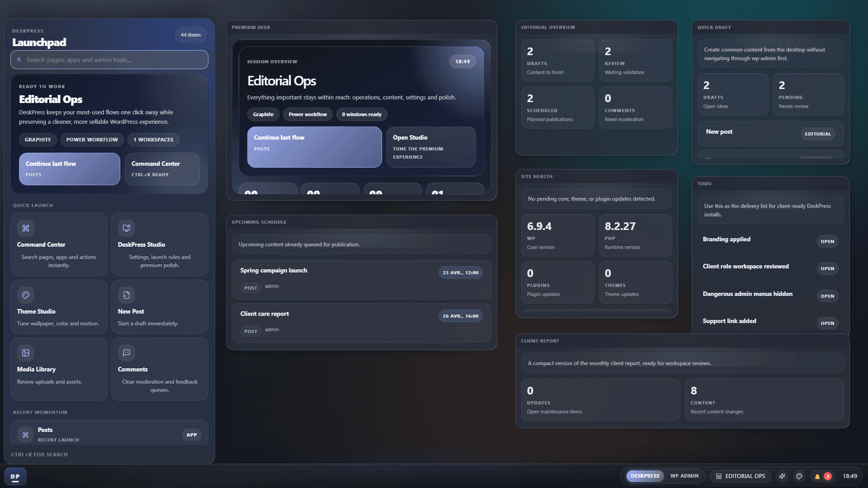Select the DeskPress pill in the taskbar
The height and width of the screenshot is (488, 868).
[x=644, y=476]
